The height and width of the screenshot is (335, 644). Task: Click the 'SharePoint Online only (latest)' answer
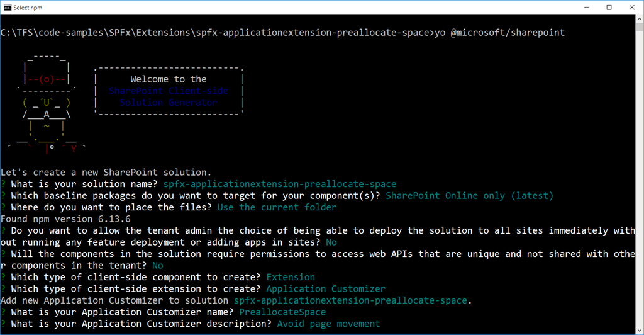tap(469, 196)
